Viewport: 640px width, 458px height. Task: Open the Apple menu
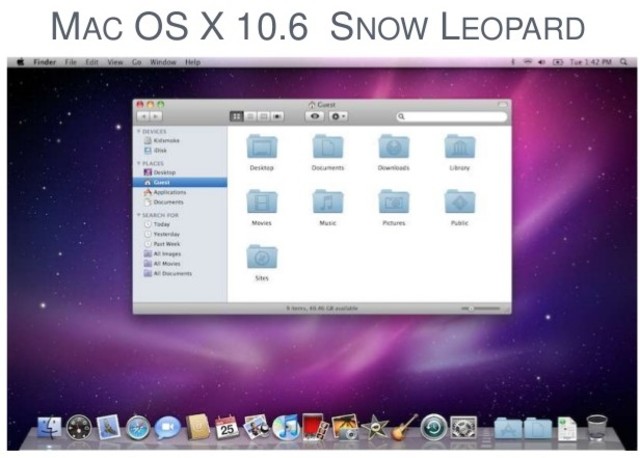(x=20, y=62)
